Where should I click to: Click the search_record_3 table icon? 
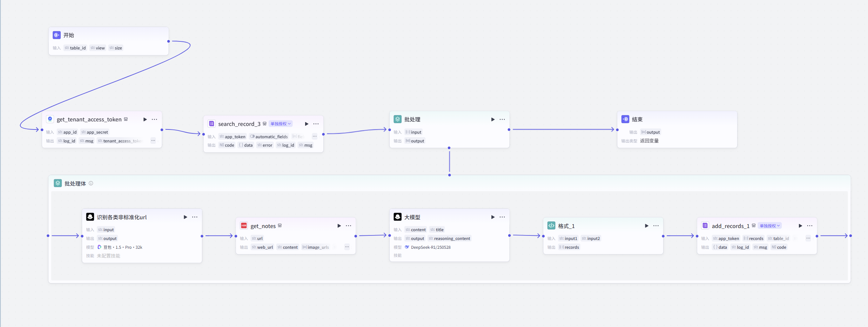211,124
